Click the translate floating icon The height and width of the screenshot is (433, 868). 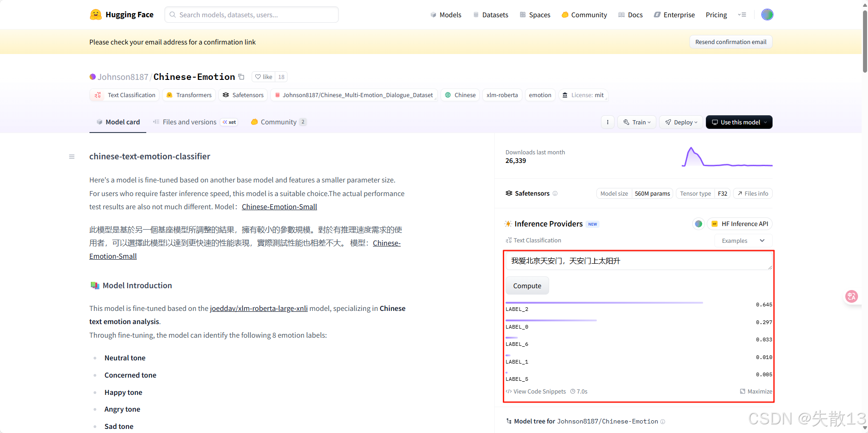click(x=851, y=296)
